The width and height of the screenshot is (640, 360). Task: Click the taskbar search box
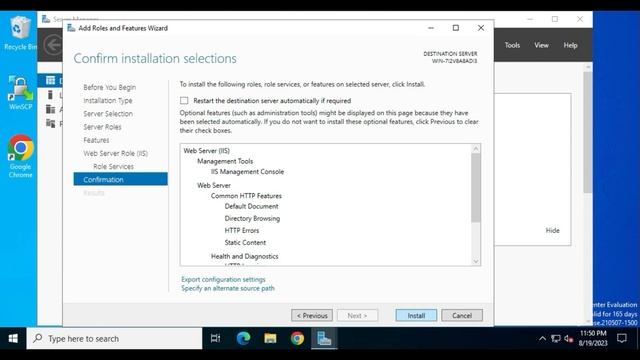114,338
